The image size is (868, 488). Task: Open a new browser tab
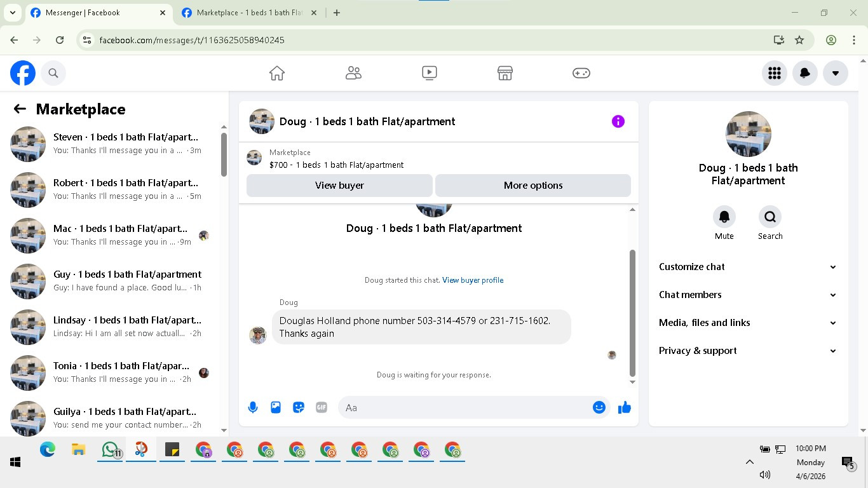coord(337,13)
